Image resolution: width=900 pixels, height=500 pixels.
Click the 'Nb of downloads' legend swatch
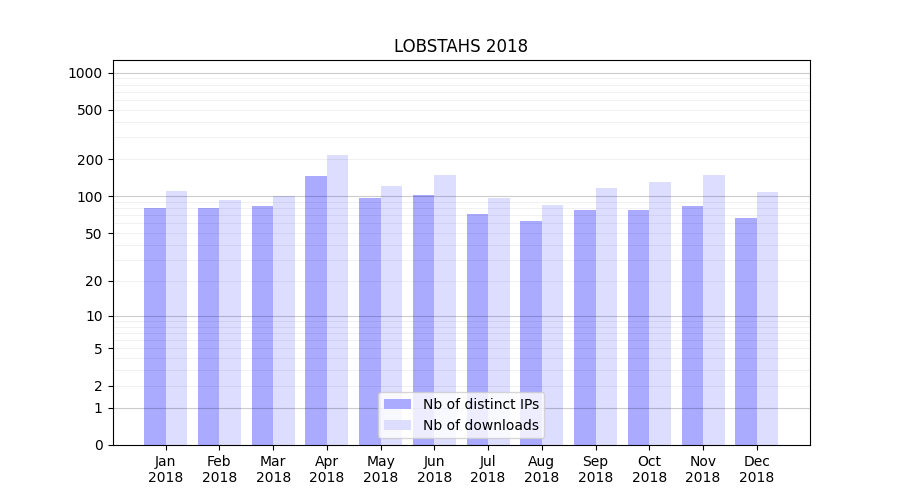pos(397,425)
